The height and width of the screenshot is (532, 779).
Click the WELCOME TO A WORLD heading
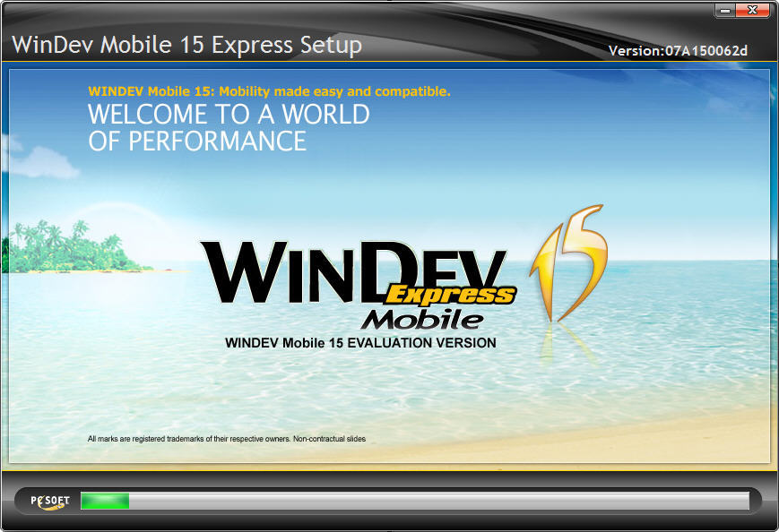tap(227, 115)
